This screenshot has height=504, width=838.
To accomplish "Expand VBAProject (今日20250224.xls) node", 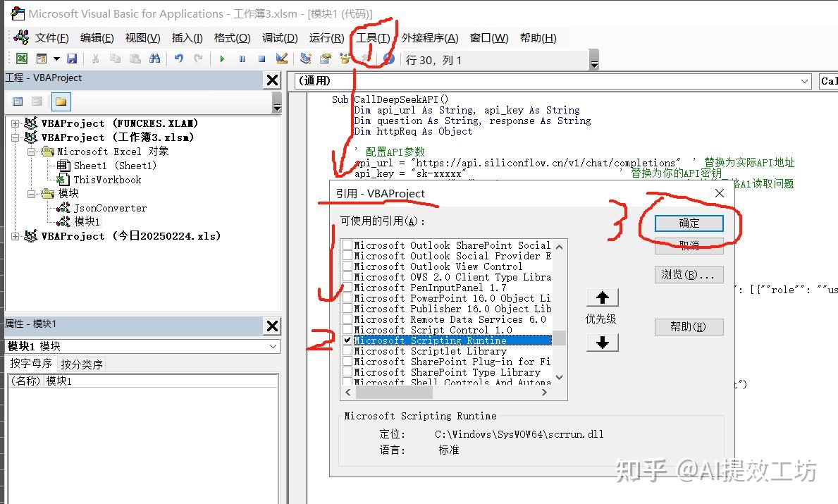I will [x=15, y=235].
